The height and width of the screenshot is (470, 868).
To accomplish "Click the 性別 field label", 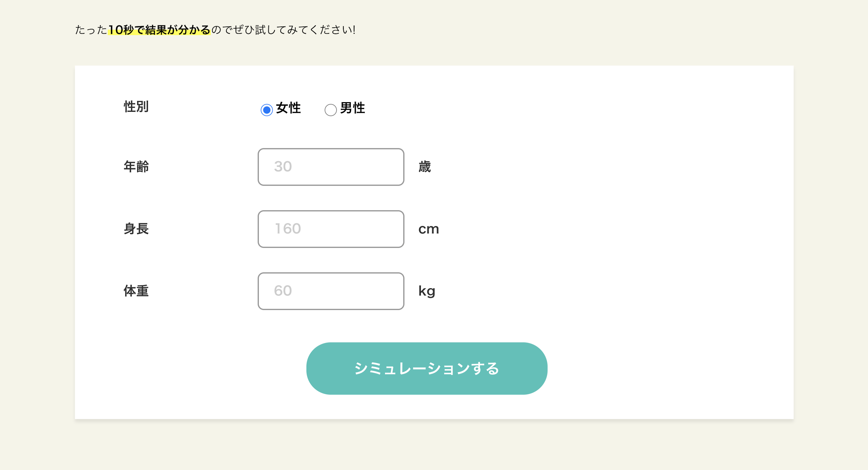I will tap(136, 106).
